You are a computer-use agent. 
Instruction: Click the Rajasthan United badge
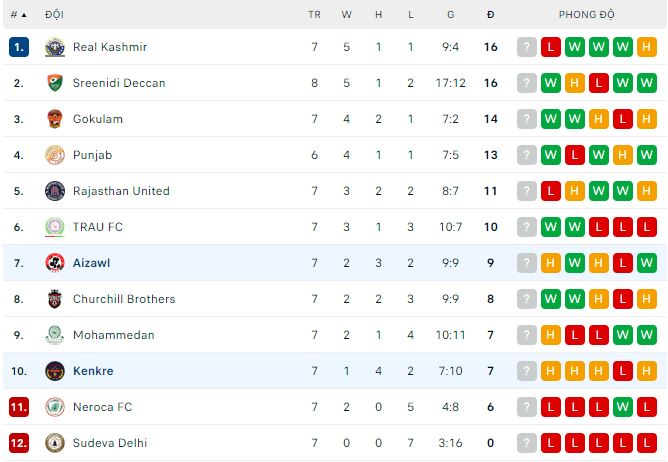(55, 191)
